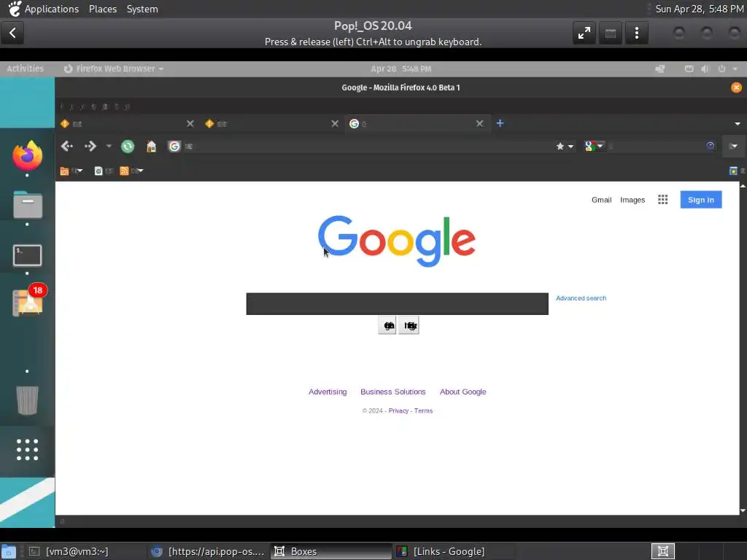Click Activities in the Pop!_OS top bar
The width and height of the screenshot is (747, 560).
(x=26, y=69)
